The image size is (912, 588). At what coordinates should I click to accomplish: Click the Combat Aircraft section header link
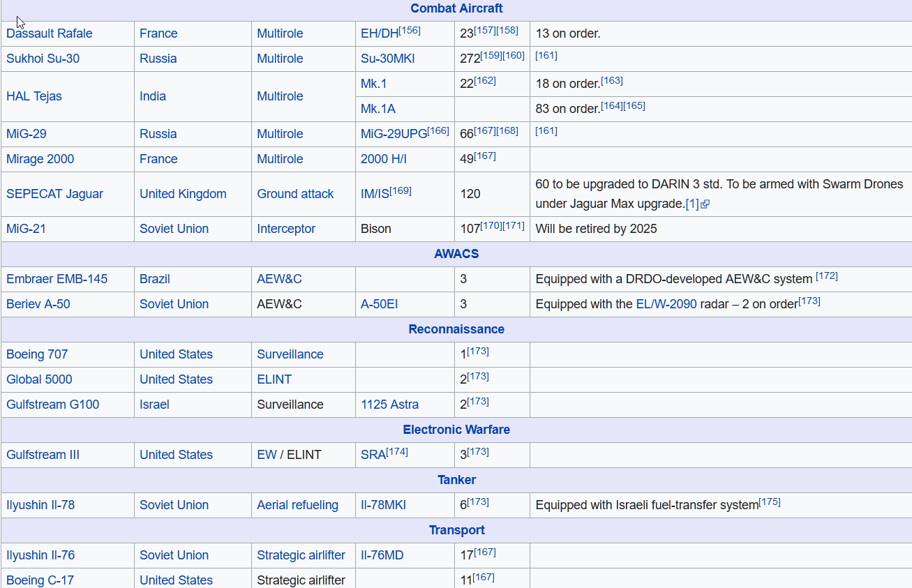[x=456, y=8]
